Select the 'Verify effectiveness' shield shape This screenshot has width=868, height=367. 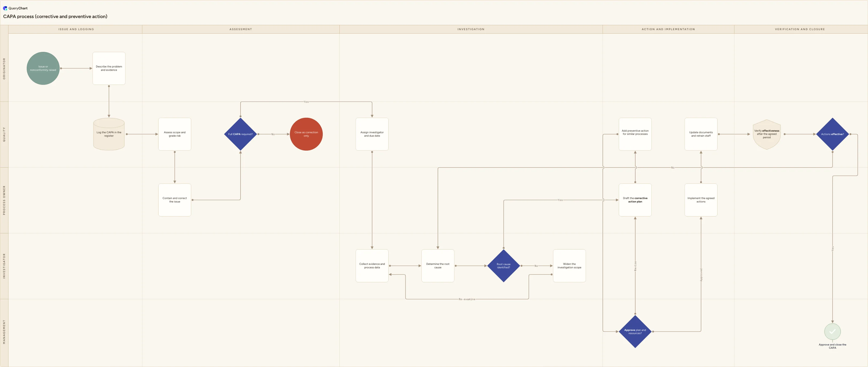[767, 134]
